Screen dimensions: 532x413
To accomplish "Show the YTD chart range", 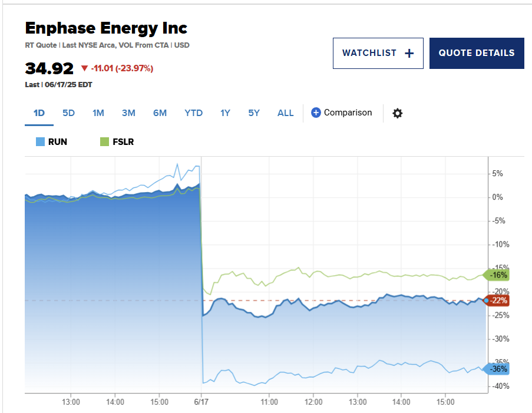I will click(193, 113).
